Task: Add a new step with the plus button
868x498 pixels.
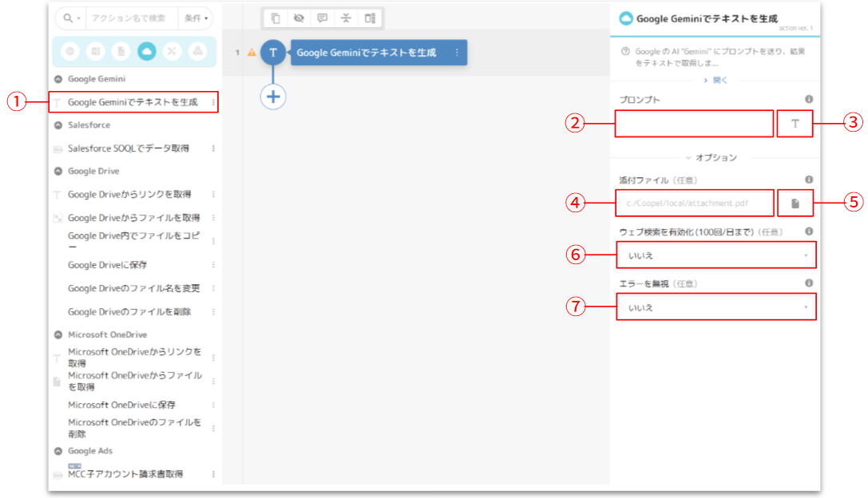Action: coord(273,97)
